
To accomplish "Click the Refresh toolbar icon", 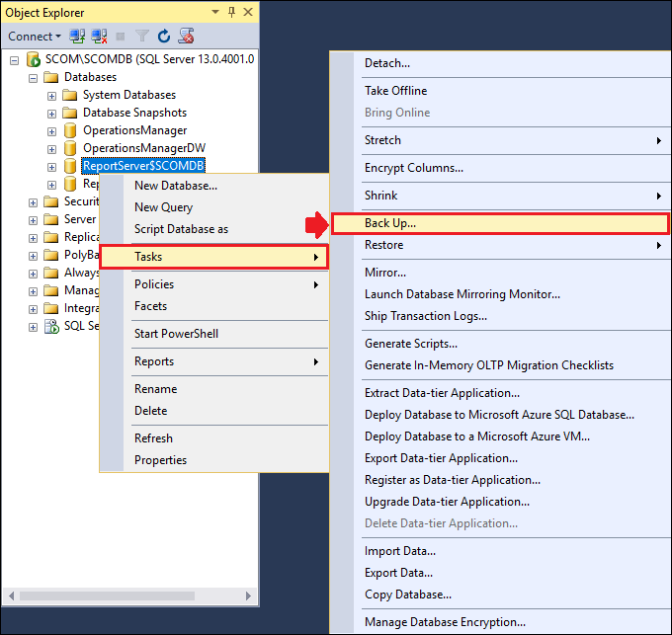I will [x=164, y=37].
